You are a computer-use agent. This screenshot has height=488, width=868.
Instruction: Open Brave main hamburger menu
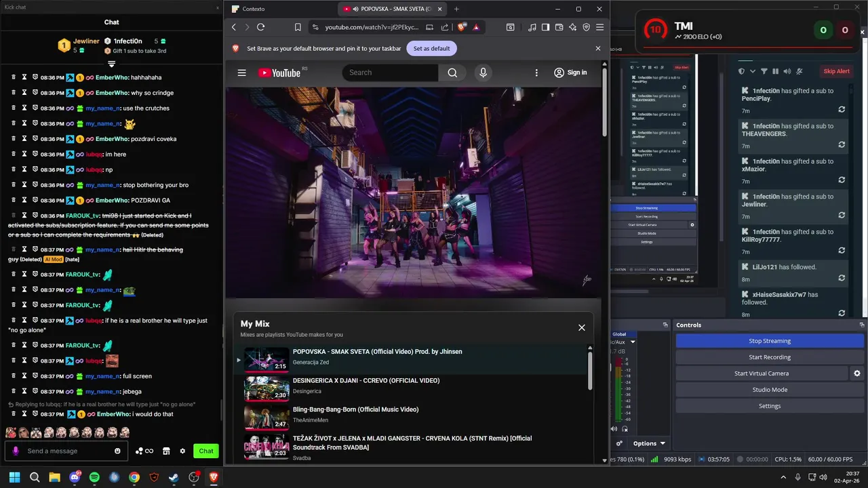click(x=599, y=27)
